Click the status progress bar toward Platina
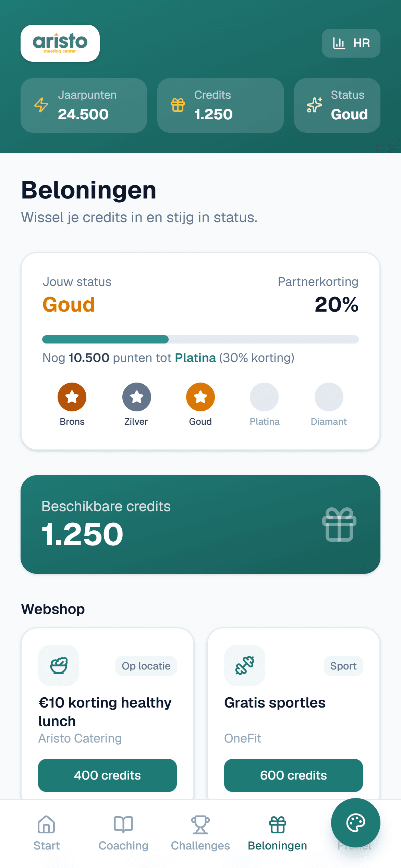Viewport: 401px width, 868px height. (x=200, y=339)
